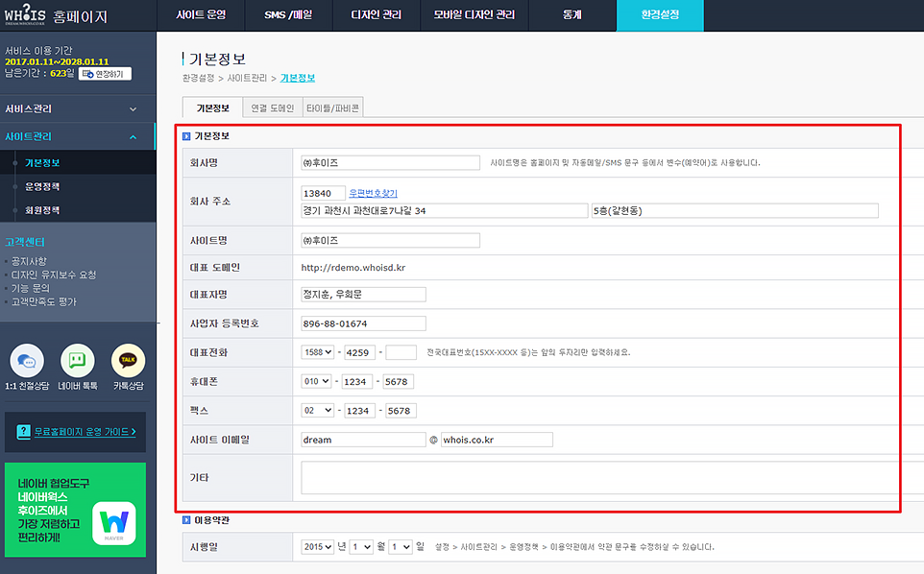Viewport: 924px width, 574px height.
Task: Click the WHOIS 홈페이지 logo
Action: (56, 14)
